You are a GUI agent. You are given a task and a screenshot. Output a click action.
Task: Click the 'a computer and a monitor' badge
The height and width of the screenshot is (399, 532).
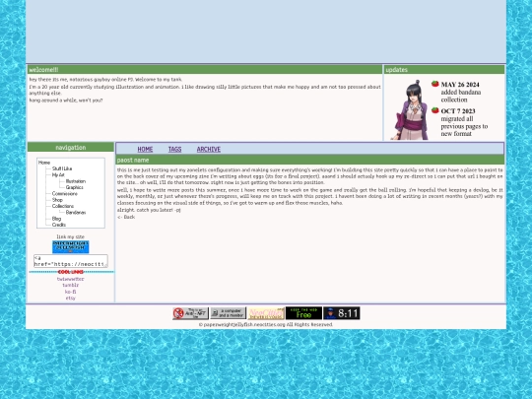228,313
